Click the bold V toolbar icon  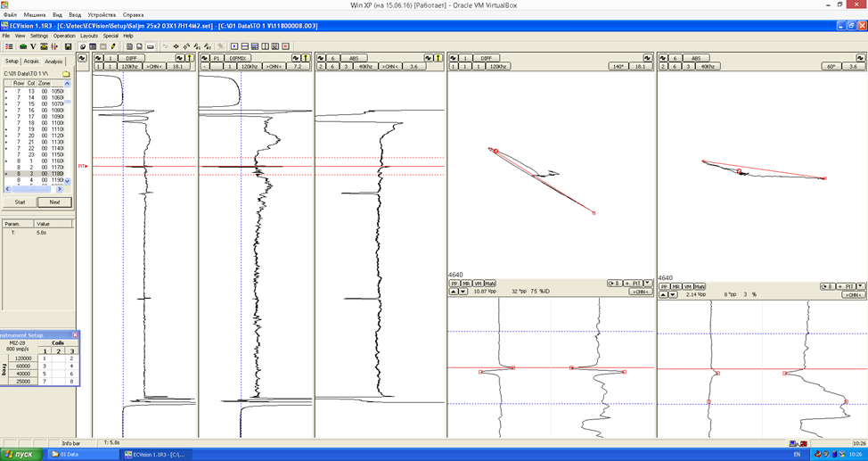[33, 46]
